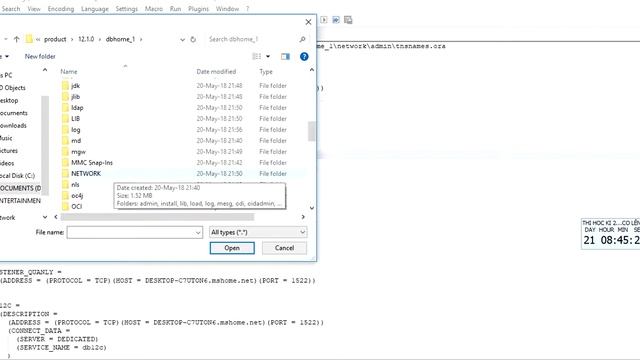Image resolution: width=640 pixels, height=360 pixels.
Task: Click the Help question mark icon
Action: 304,56
